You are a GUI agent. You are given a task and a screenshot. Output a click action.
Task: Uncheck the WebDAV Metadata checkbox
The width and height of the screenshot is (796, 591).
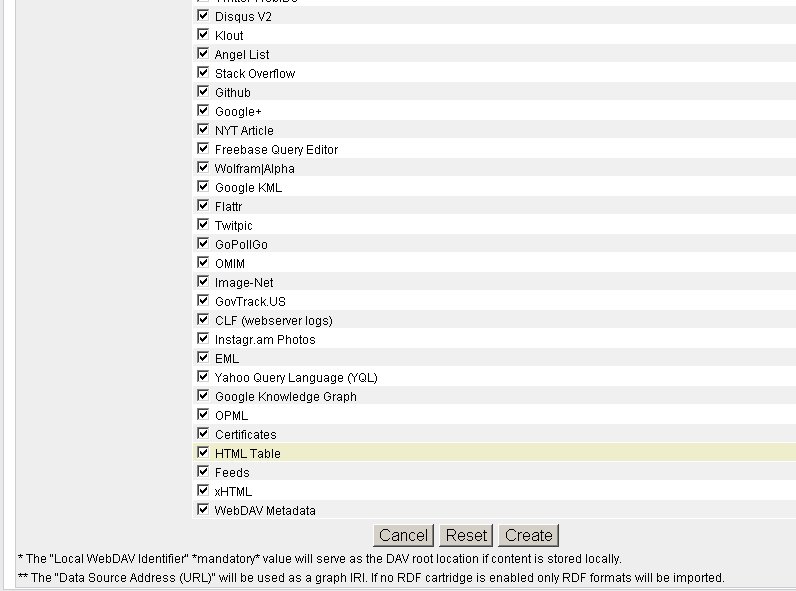(x=203, y=510)
